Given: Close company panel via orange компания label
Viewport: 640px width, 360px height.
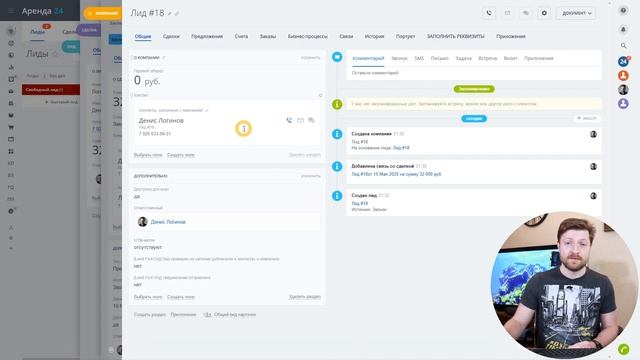Looking at the screenshot, I should [x=102, y=13].
